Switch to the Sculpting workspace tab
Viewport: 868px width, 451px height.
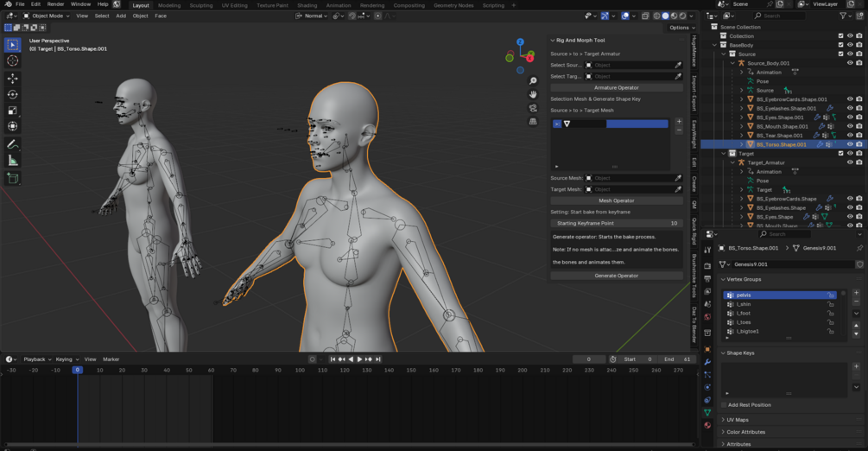click(x=201, y=5)
